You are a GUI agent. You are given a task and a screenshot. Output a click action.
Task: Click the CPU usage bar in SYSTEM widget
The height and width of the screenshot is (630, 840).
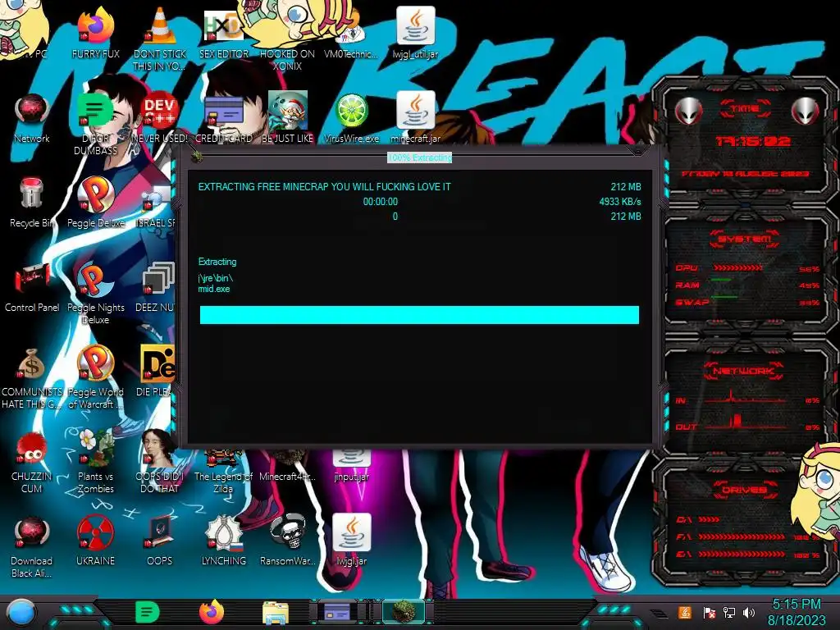(x=737, y=268)
